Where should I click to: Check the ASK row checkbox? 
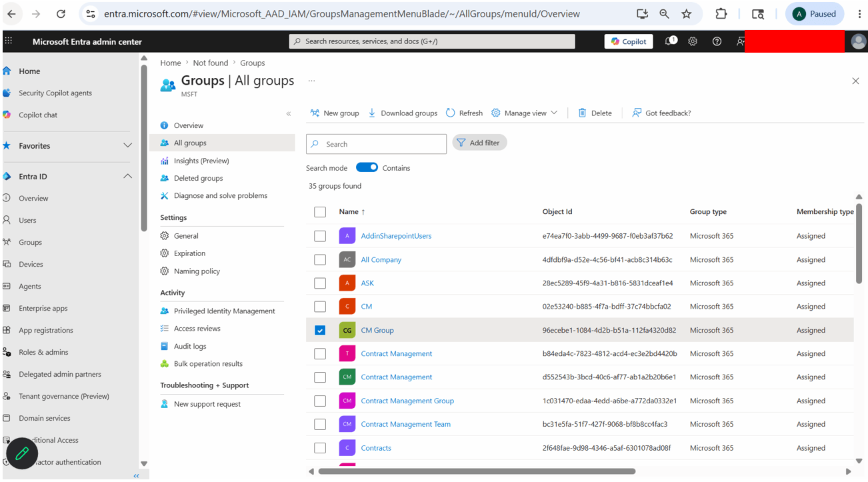(320, 283)
